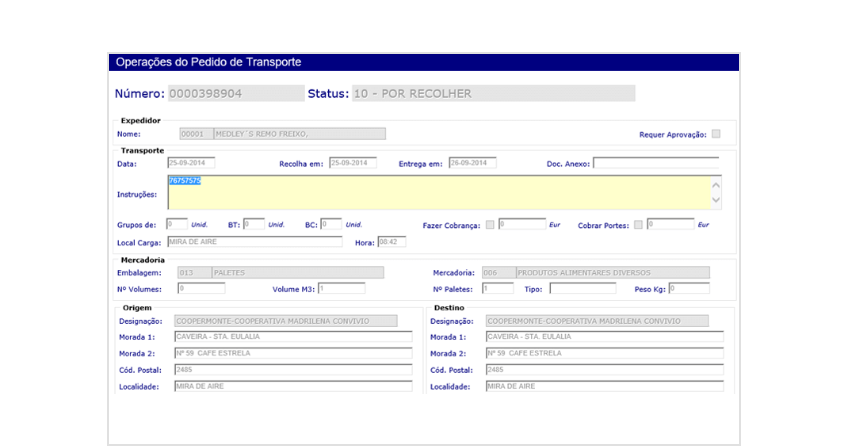
Task: Select the Tipo field in Mercadoria
Action: 582,288
